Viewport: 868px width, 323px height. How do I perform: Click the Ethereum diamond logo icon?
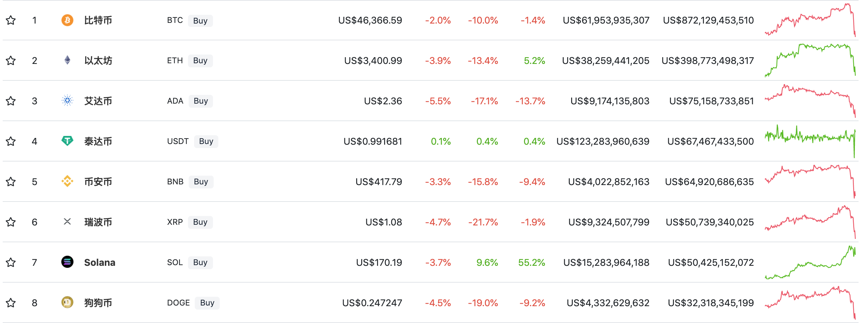pyautogui.click(x=67, y=60)
